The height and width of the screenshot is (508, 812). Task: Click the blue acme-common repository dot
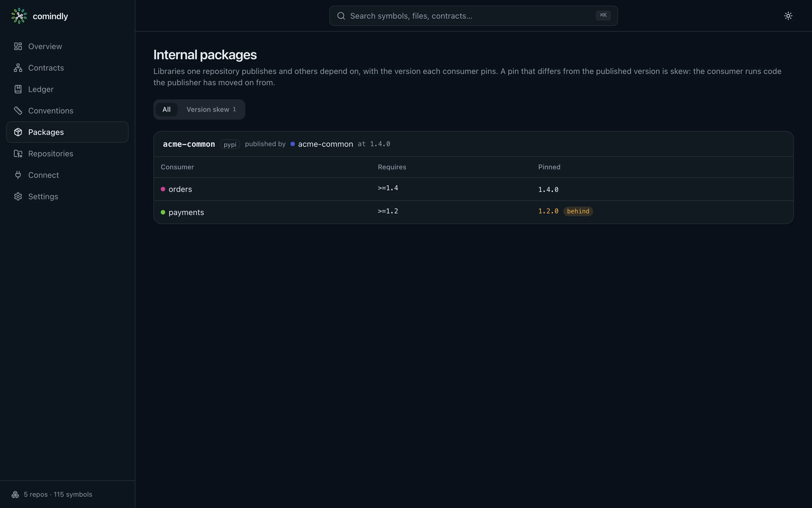point(293,144)
